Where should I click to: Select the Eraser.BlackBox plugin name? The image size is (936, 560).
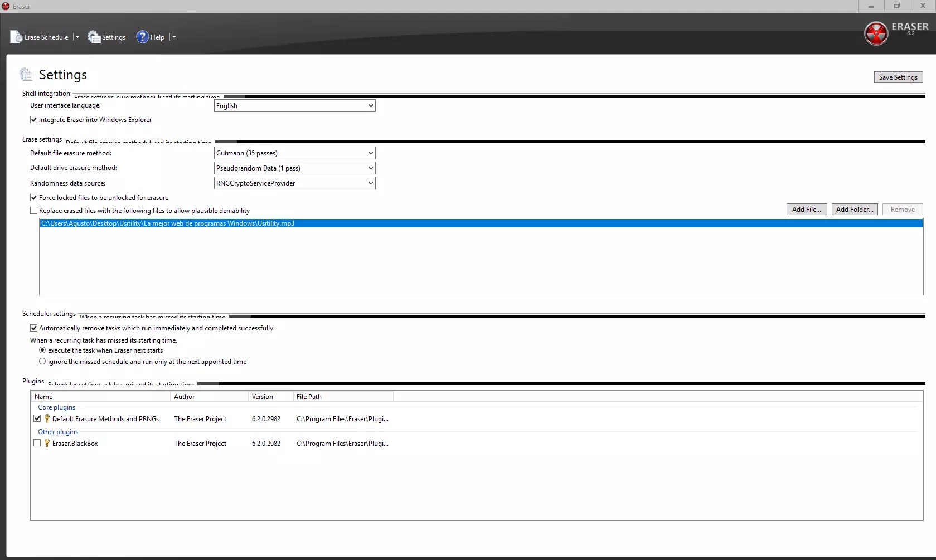(75, 444)
